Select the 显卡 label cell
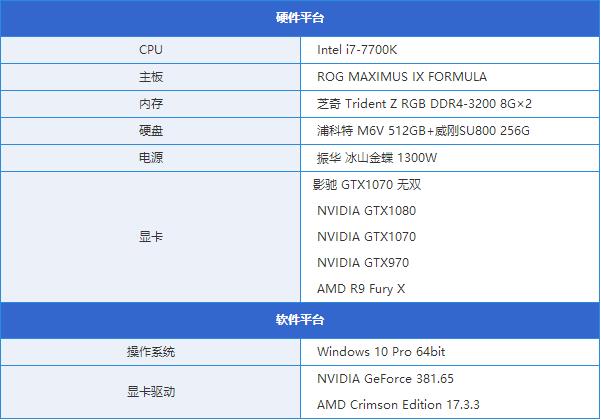This screenshot has height=420, width=601. coord(151,237)
